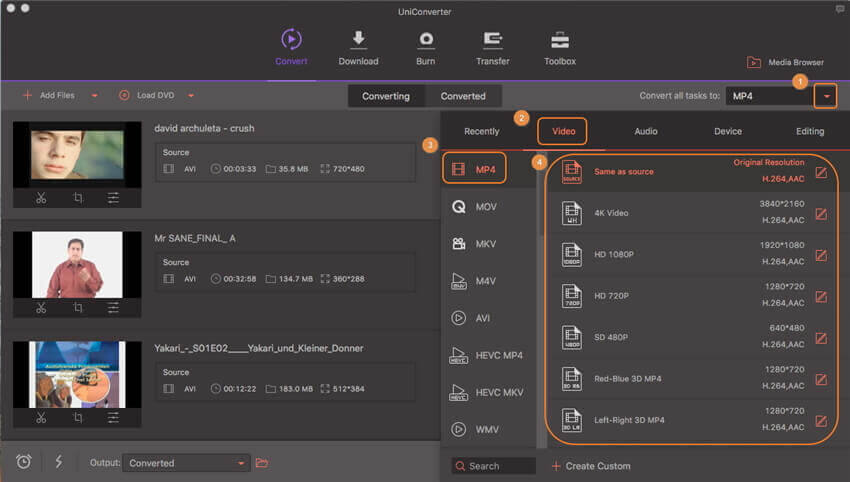Switch to the Converted tab
The width and height of the screenshot is (850, 482).
(463, 96)
